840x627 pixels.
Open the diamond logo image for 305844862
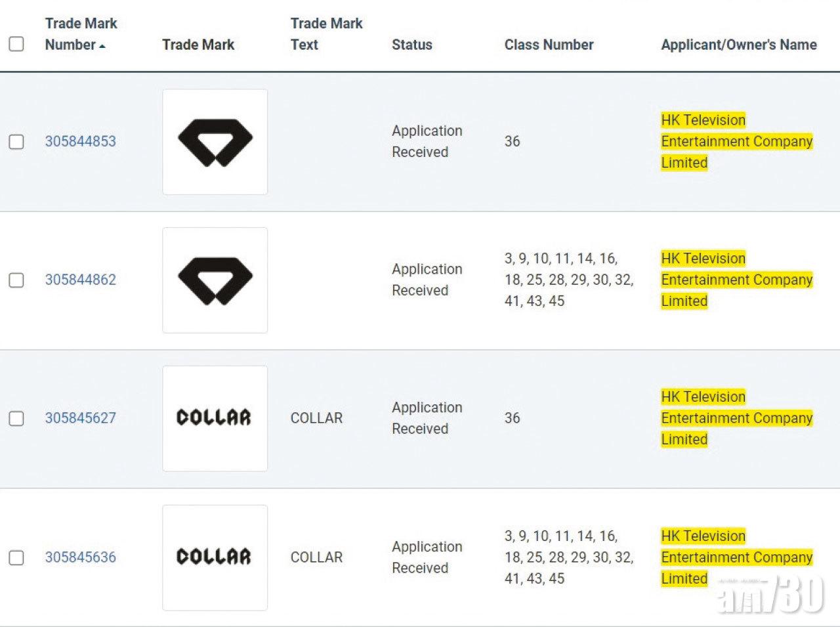(x=215, y=280)
